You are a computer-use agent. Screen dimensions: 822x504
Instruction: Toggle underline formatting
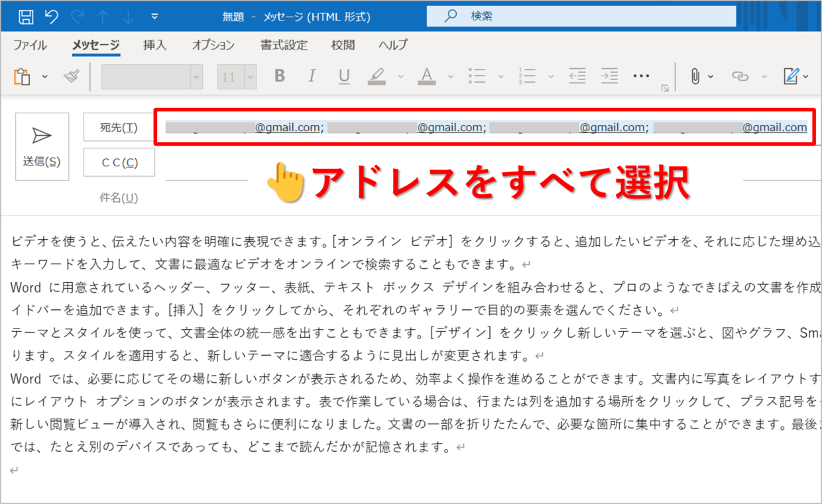point(343,77)
